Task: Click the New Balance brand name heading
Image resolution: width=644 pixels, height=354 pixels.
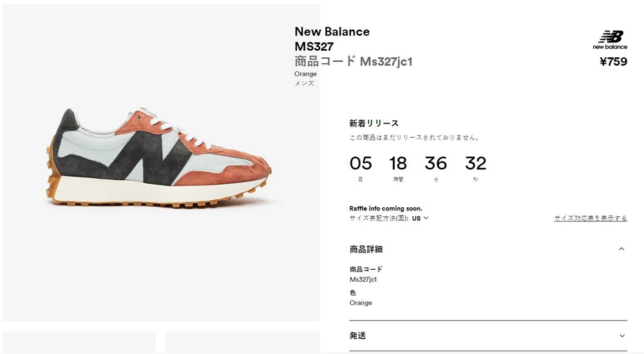Action: coord(332,32)
